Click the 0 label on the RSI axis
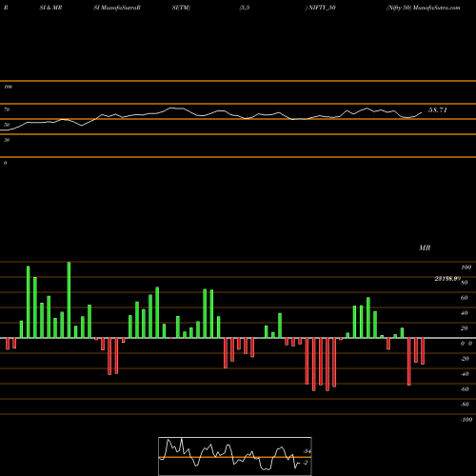Screen dimensions: 476x476 pos(5,163)
